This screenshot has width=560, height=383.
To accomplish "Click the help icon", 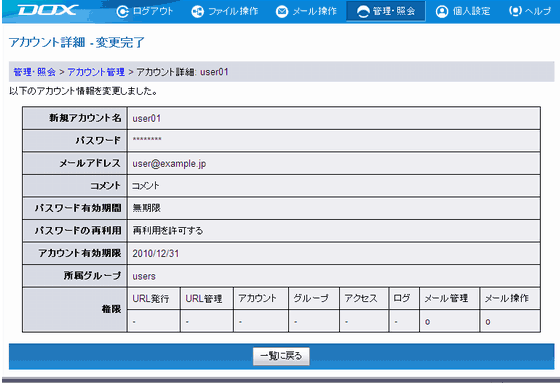I will [x=515, y=11].
